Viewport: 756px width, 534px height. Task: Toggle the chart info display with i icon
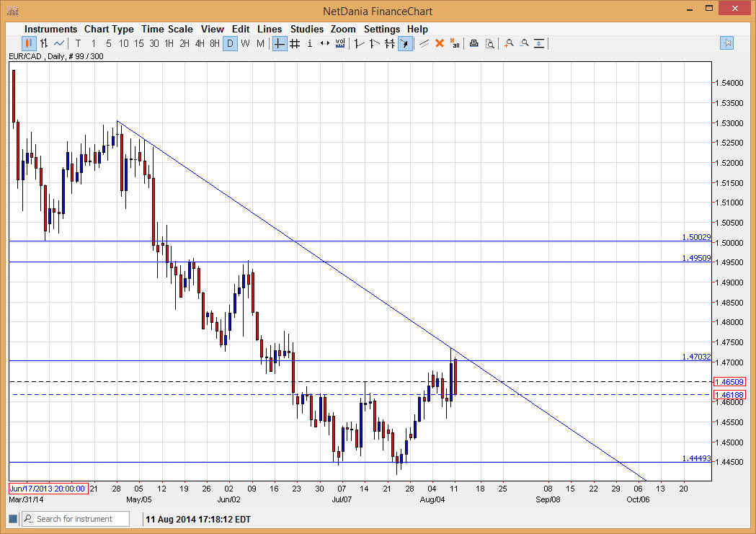coord(310,43)
